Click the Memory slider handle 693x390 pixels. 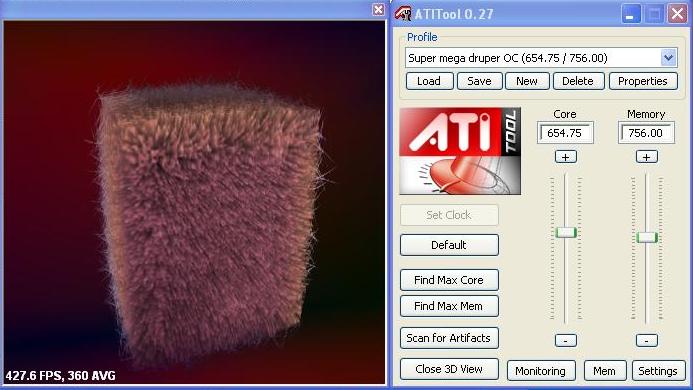(647, 237)
